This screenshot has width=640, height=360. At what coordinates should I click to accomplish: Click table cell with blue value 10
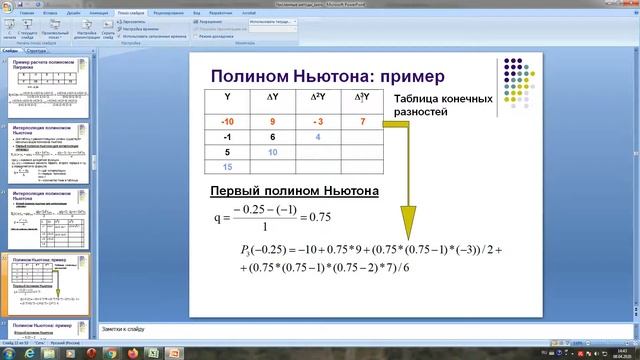273,152
